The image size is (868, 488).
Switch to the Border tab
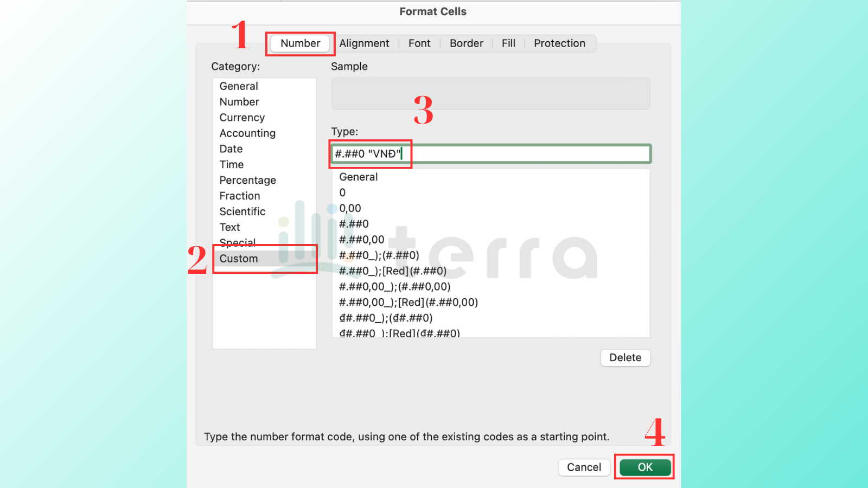[x=466, y=43]
